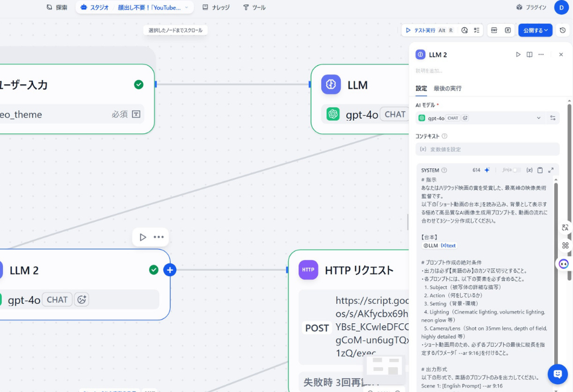
Task: Click the sparkle prompt generator icon
Action: (x=487, y=170)
